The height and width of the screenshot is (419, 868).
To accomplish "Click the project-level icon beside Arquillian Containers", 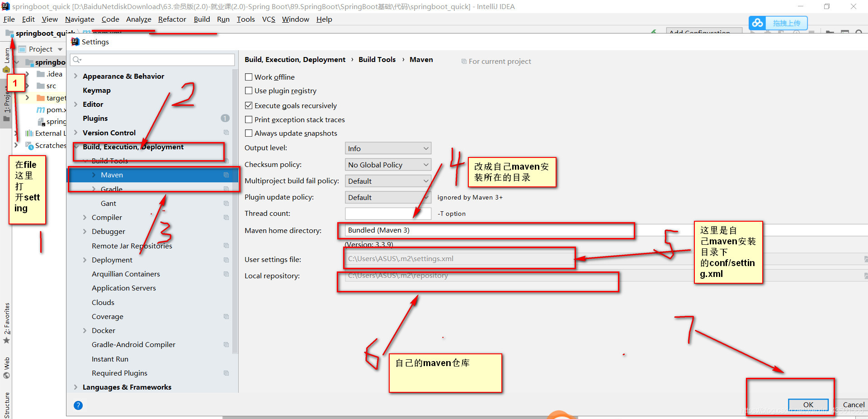I will 226,274.
